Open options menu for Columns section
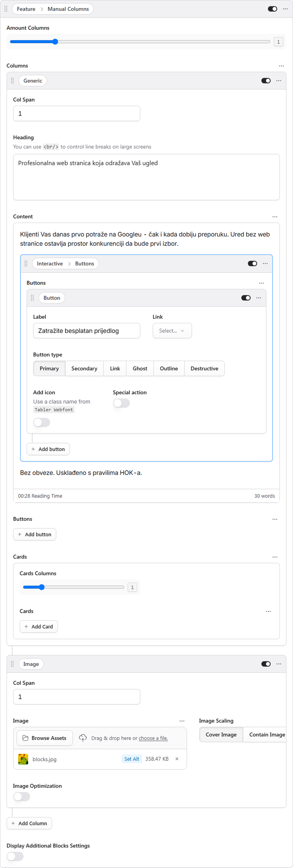This screenshot has height=868, width=293. (281, 66)
